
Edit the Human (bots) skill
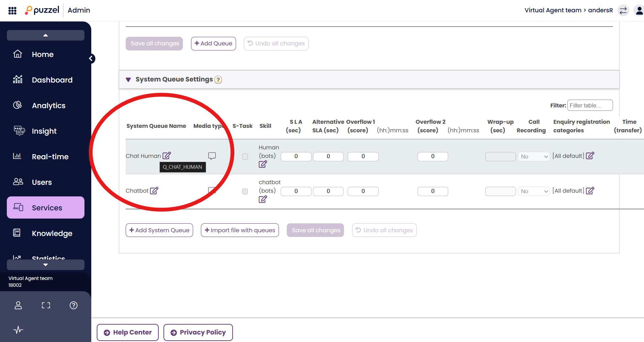[x=263, y=164]
